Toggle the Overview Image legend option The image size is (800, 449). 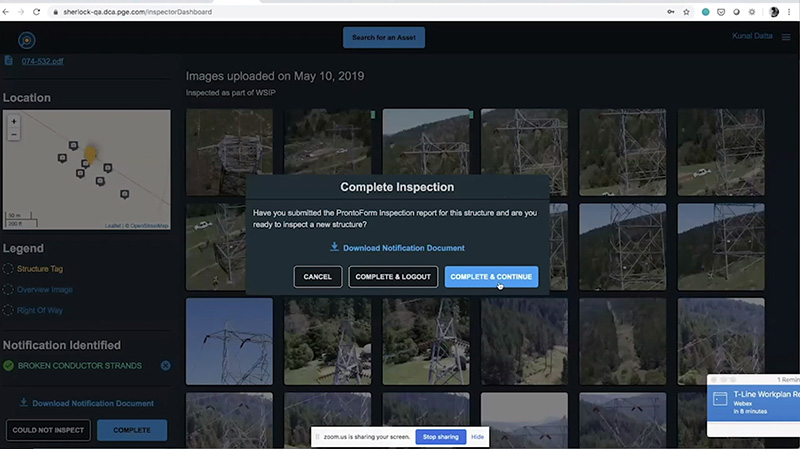tap(8, 290)
